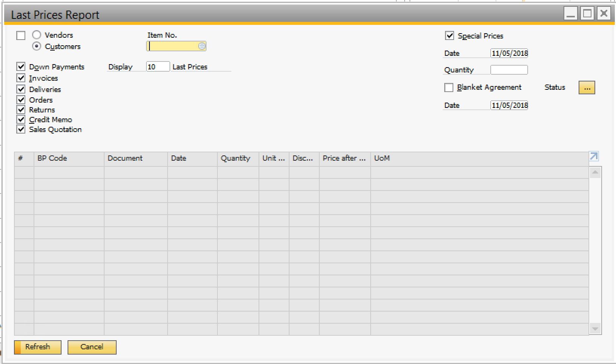Disable the Special Prices checkbox

tap(449, 36)
